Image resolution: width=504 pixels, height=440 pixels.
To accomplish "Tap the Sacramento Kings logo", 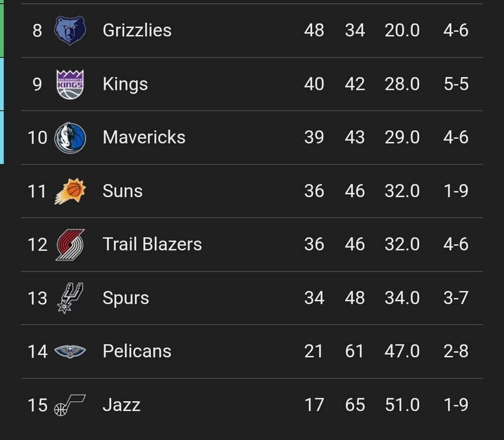I will [70, 84].
